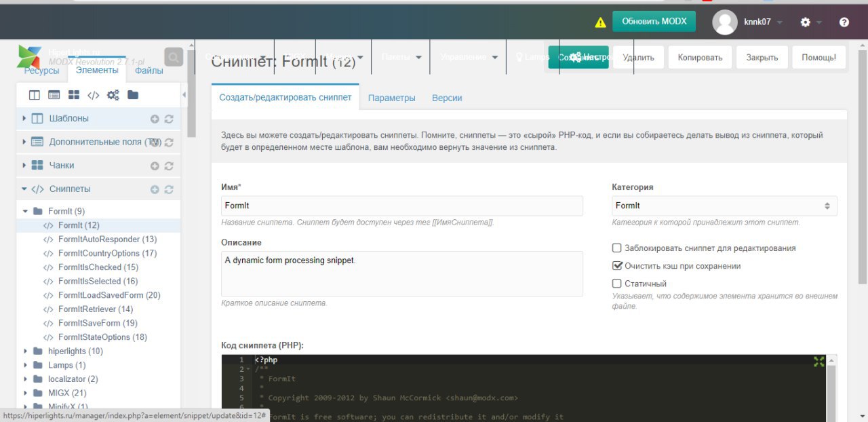Refresh the Дополнительные поля section
Image resolution: width=868 pixels, height=422 pixels.
pyautogui.click(x=169, y=142)
